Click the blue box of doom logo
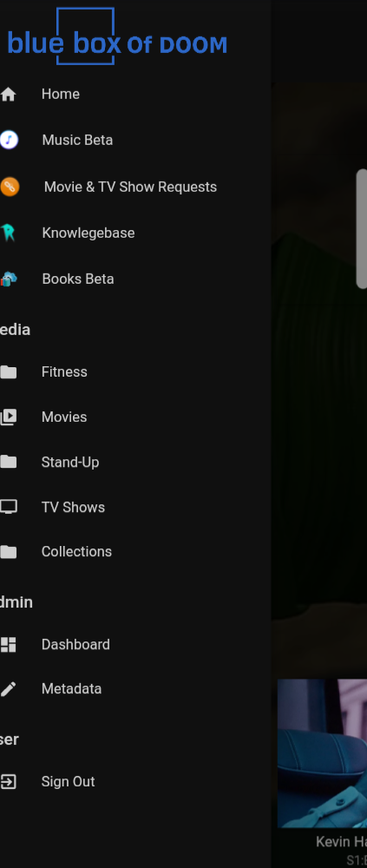The width and height of the screenshot is (367, 868). click(x=117, y=36)
